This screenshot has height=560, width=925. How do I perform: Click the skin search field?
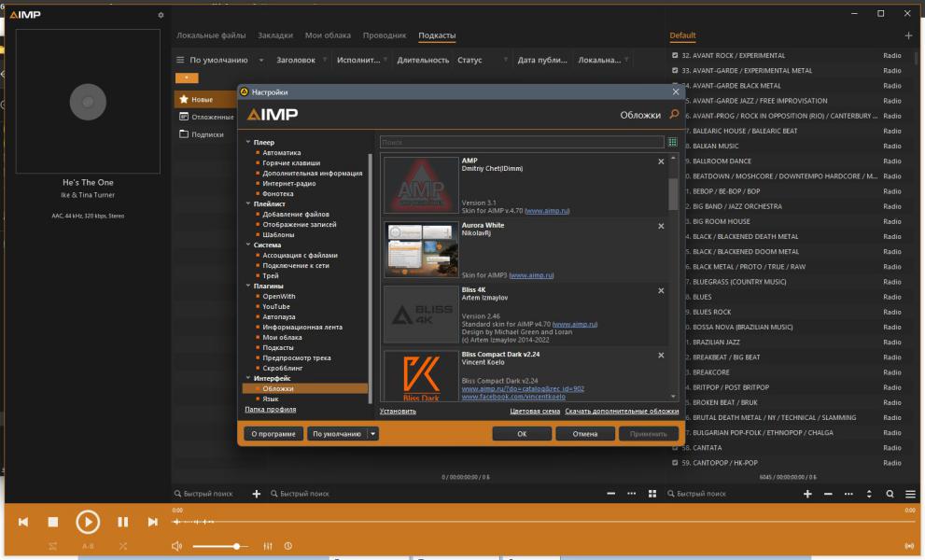click(522, 142)
